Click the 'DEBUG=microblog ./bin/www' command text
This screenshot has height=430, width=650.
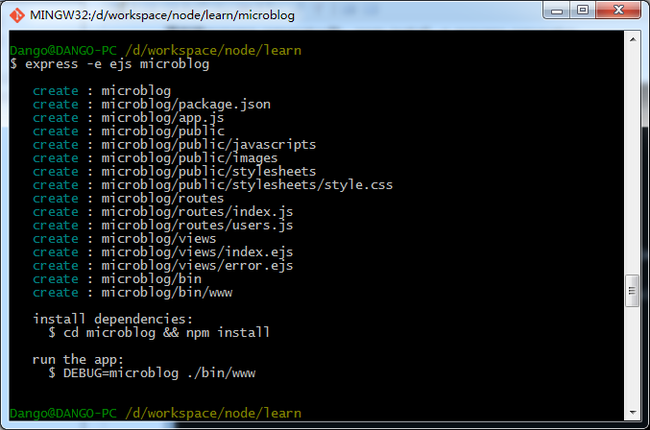[159, 373]
